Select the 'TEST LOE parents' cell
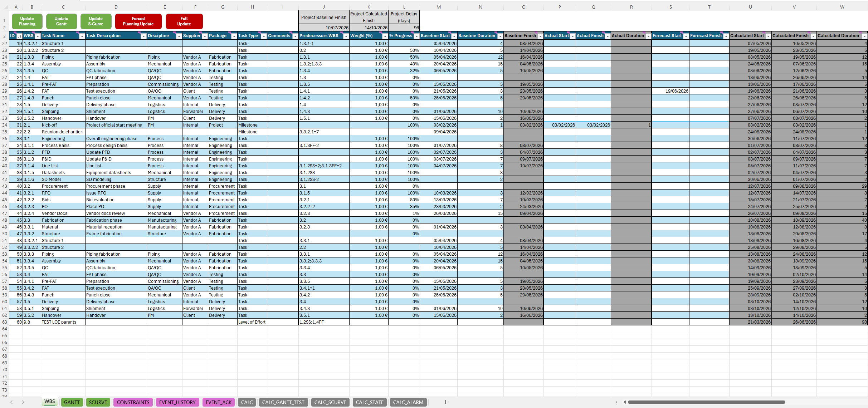868x408 pixels. tap(63, 322)
